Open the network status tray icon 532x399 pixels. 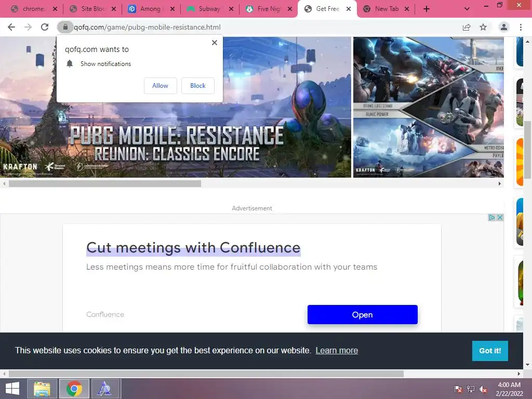click(x=471, y=389)
